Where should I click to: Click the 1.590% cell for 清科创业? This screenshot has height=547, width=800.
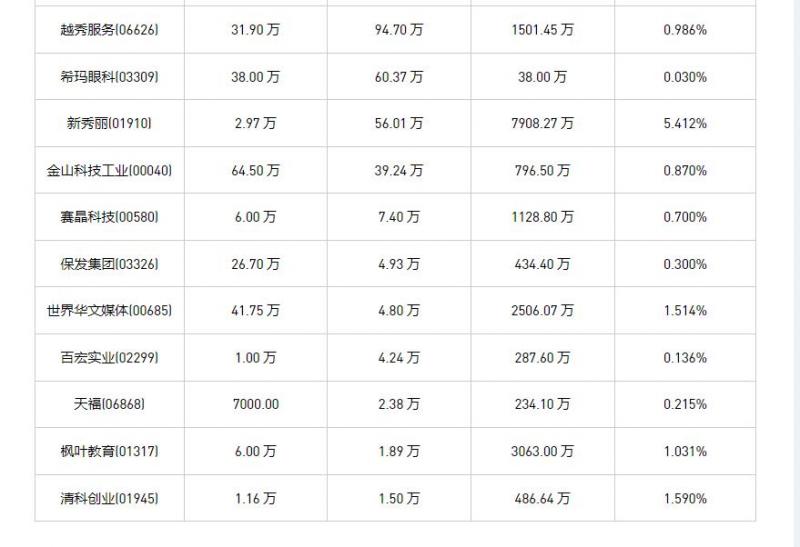685,498
